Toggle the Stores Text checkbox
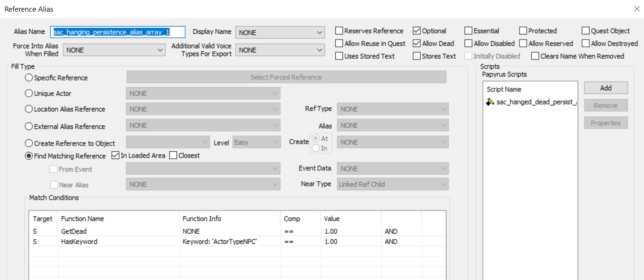This screenshot has height=280, width=644. tap(417, 56)
